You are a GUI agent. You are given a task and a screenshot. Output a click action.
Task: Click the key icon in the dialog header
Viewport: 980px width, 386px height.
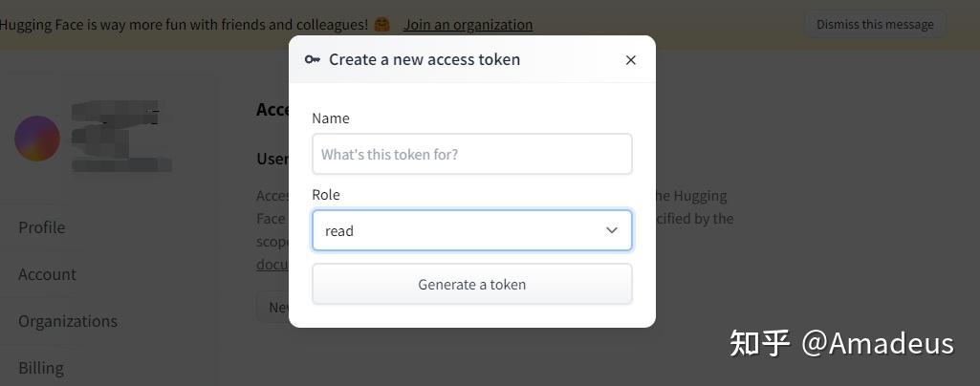pyautogui.click(x=312, y=59)
